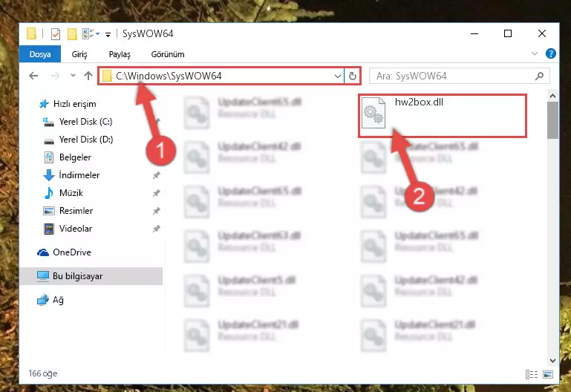Click the Explorer folder icon in title bar
This screenshot has height=392, width=571.
click(x=32, y=33)
